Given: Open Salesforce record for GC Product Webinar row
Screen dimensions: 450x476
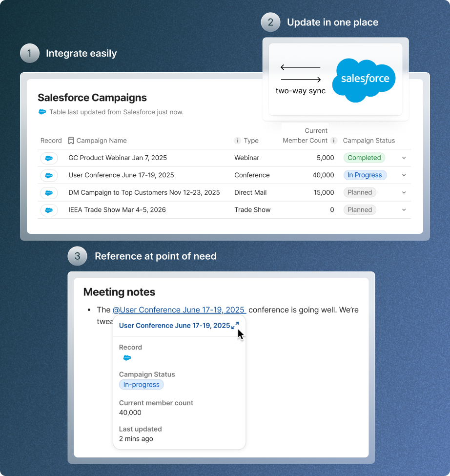Looking at the screenshot, I should pyautogui.click(x=49, y=158).
